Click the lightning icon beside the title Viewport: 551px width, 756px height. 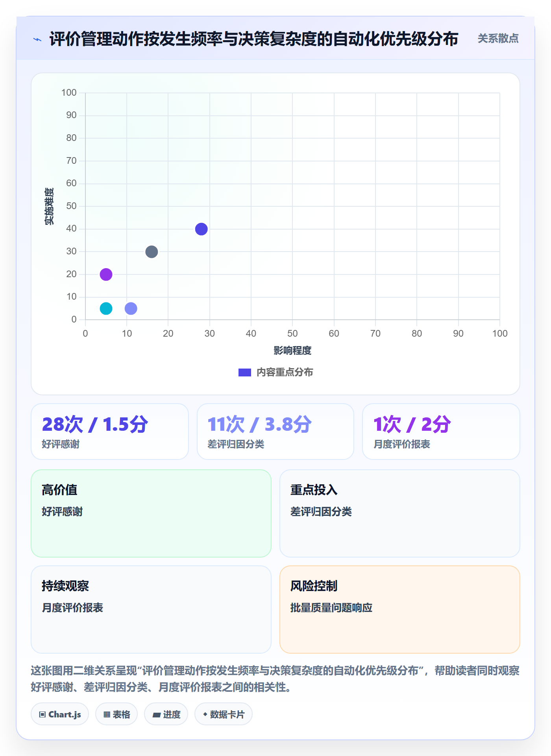coord(37,39)
